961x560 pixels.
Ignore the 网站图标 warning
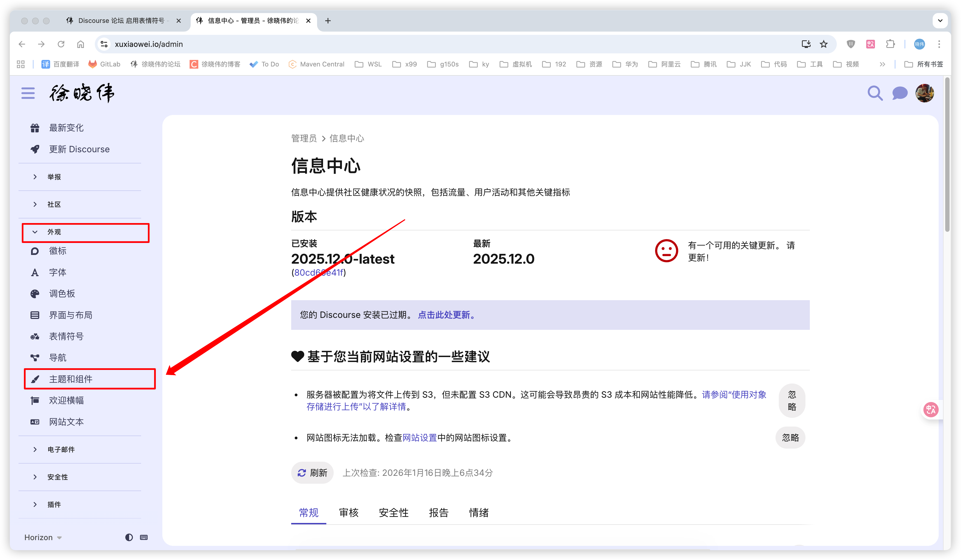790,437
